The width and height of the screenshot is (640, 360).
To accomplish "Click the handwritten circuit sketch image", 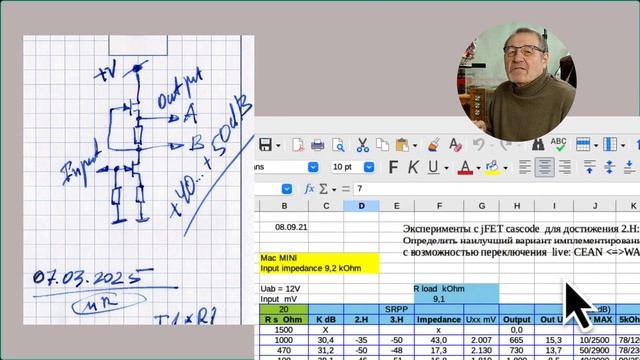I will 139,180.
